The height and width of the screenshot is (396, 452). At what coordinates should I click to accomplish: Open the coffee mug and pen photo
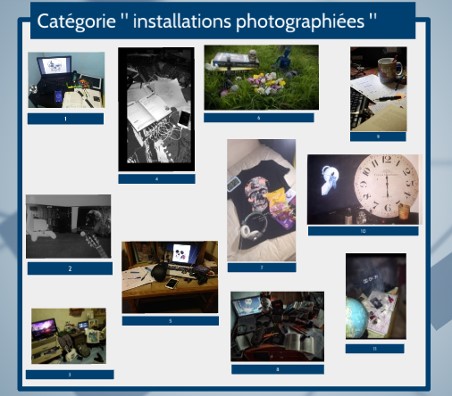pyautogui.click(x=378, y=89)
